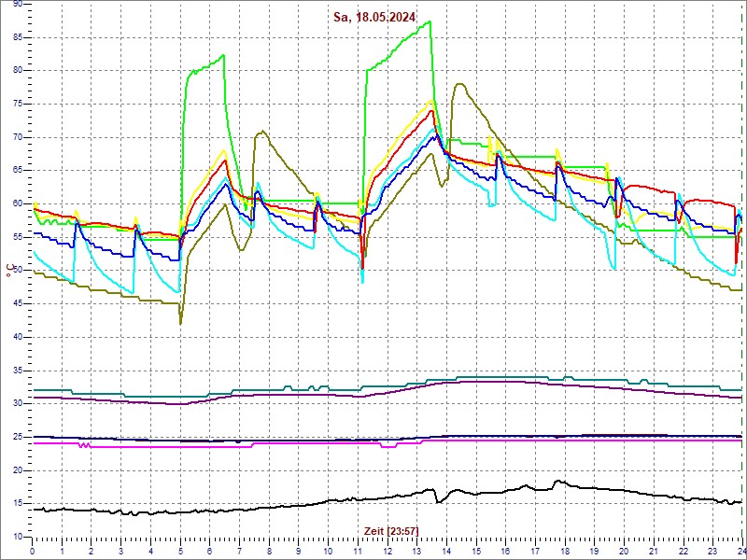Click hour 24 on the time axis

tap(741, 551)
